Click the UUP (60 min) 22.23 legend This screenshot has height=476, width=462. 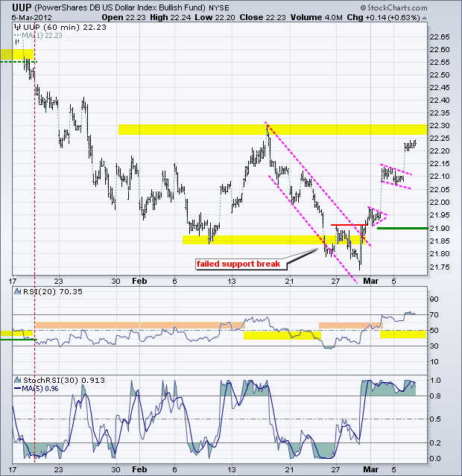pyautogui.click(x=64, y=28)
